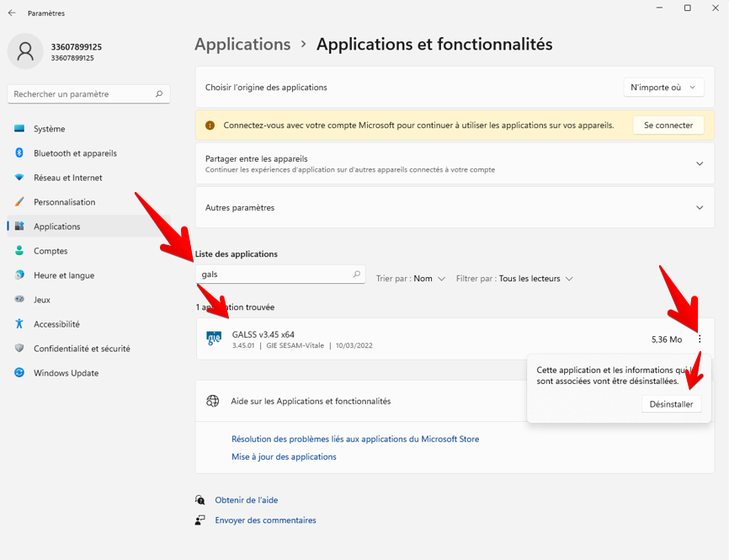Click the Applications et fonctionnalités page title
Screen dimensions: 729x560
click(434, 44)
